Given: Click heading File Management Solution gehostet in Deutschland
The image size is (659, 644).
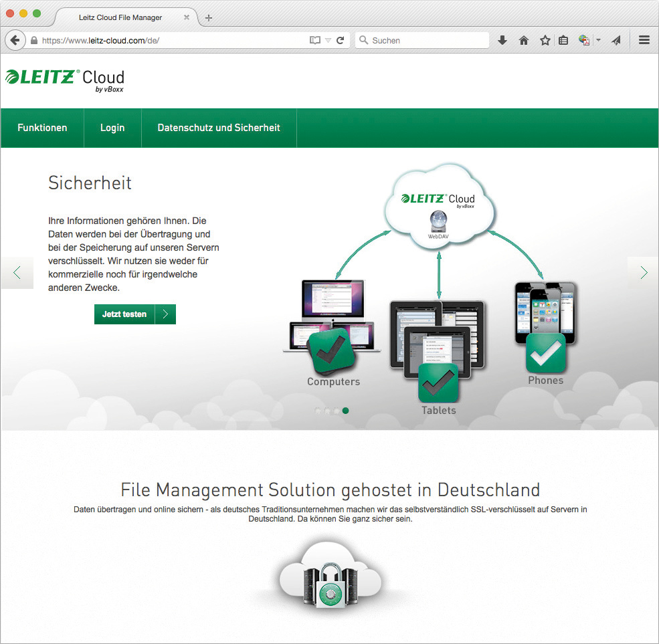Looking at the screenshot, I should (x=331, y=490).
